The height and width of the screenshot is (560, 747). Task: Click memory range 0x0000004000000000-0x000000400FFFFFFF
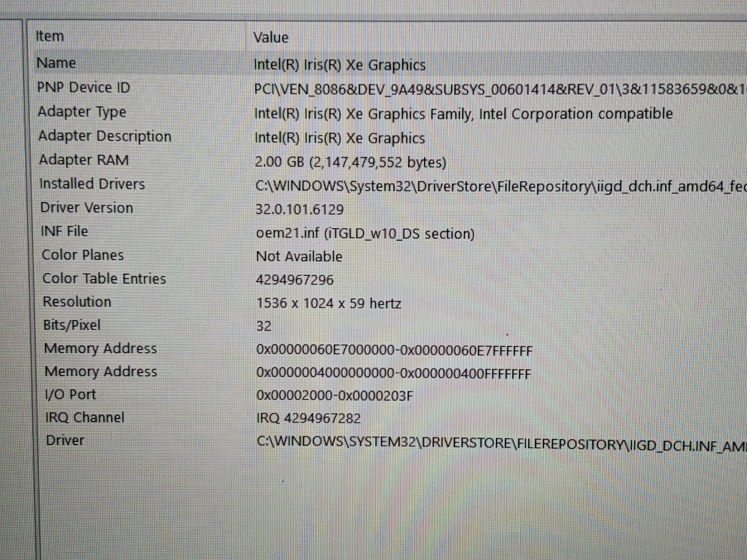[394, 374]
